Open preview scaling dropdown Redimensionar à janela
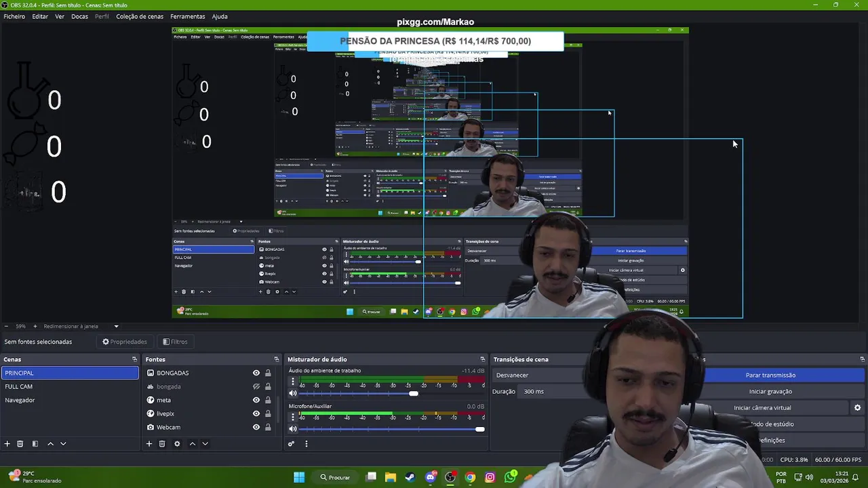868x488 pixels. pyautogui.click(x=81, y=326)
